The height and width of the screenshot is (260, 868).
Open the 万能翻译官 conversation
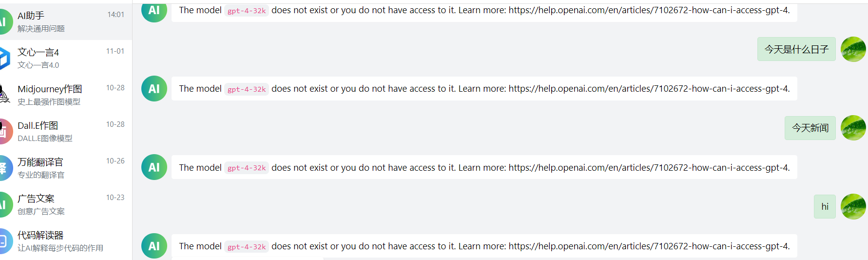pyautogui.click(x=66, y=168)
